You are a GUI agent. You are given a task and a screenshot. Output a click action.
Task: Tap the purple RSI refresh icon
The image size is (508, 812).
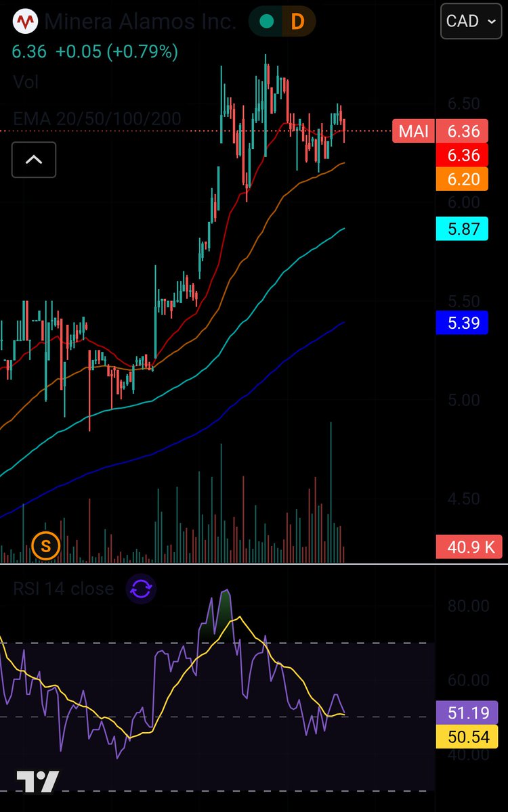(x=141, y=589)
